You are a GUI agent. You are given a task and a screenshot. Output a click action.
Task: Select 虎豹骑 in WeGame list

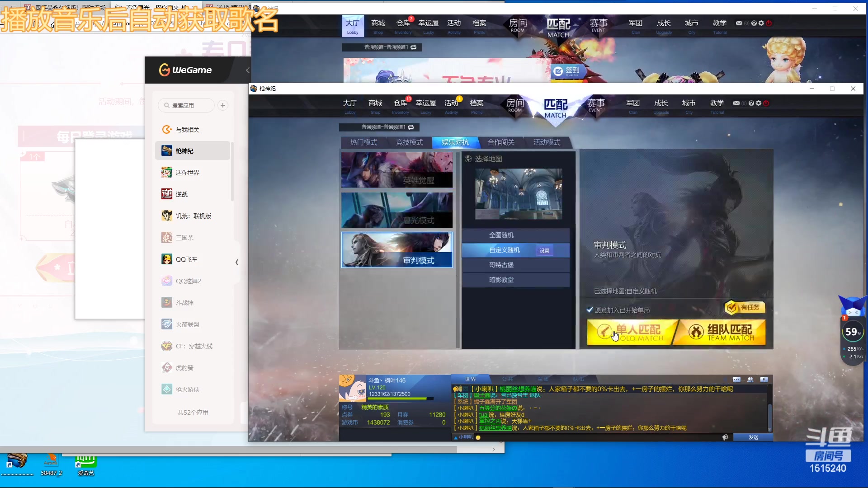[x=193, y=367]
